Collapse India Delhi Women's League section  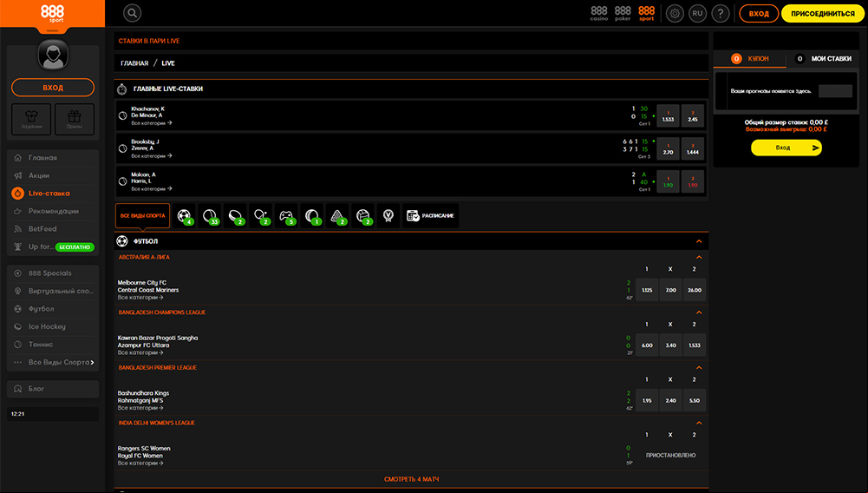click(699, 423)
